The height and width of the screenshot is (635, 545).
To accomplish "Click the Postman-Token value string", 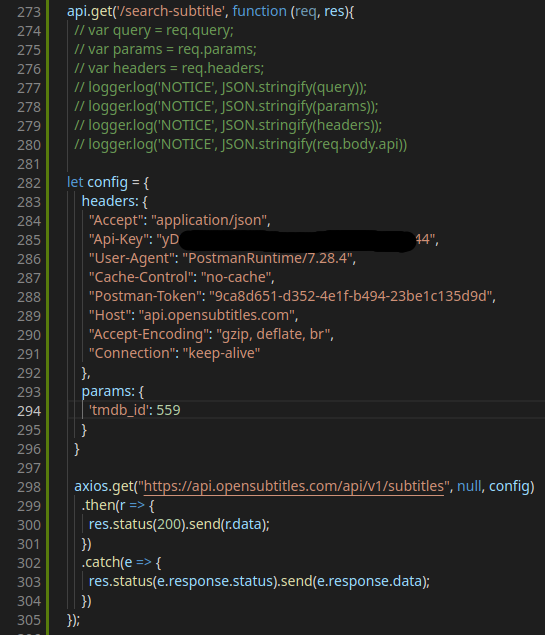I will (351, 297).
